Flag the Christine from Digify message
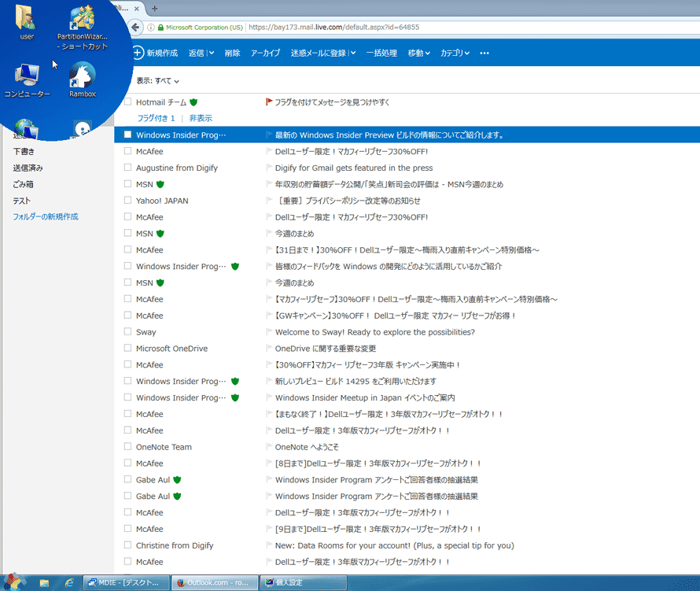This screenshot has height=591, width=700. [269, 545]
